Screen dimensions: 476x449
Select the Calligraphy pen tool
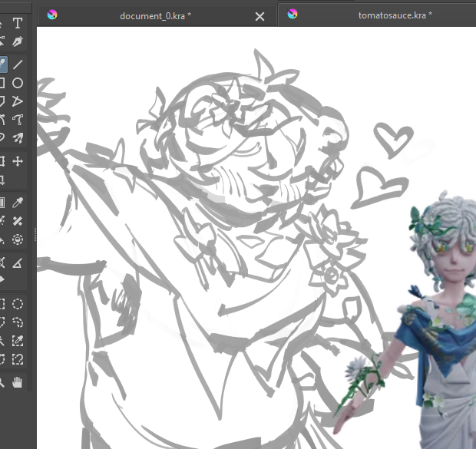18,41
